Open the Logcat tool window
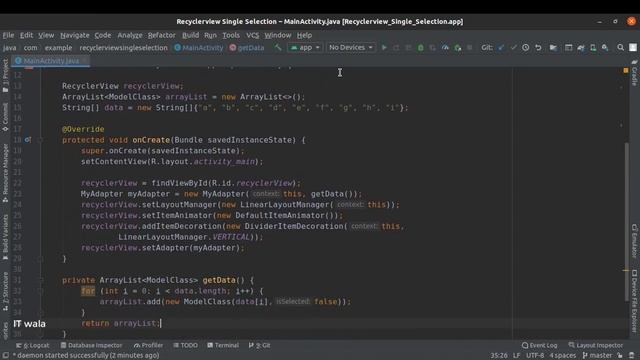 point(33,345)
